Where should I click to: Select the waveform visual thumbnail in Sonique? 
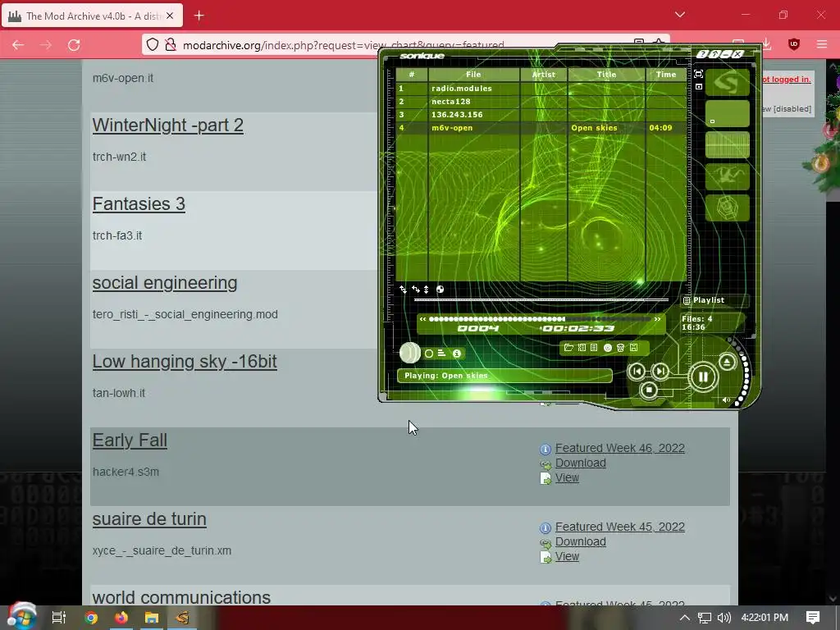pyautogui.click(x=728, y=144)
